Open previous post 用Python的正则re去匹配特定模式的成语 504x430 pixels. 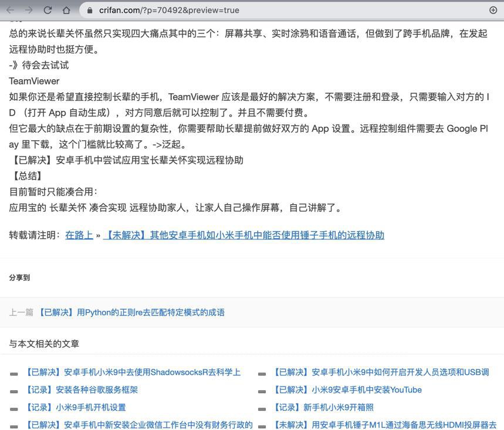click(x=131, y=312)
